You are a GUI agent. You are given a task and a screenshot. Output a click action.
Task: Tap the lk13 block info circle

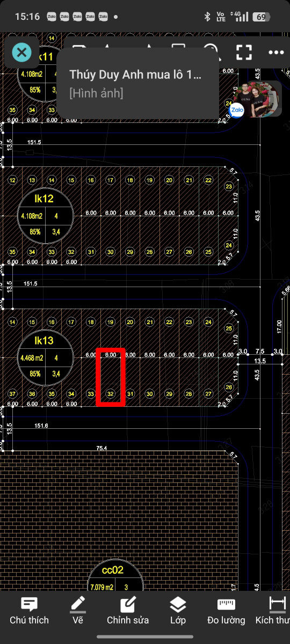click(45, 357)
